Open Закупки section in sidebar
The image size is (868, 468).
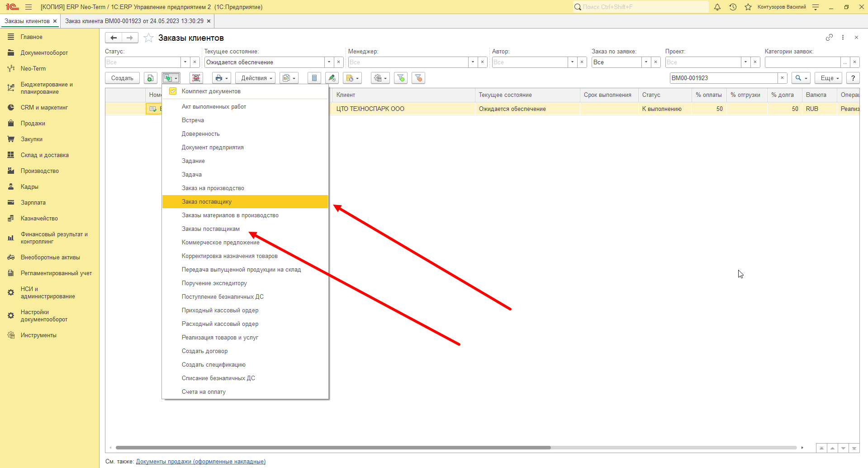[x=32, y=139]
